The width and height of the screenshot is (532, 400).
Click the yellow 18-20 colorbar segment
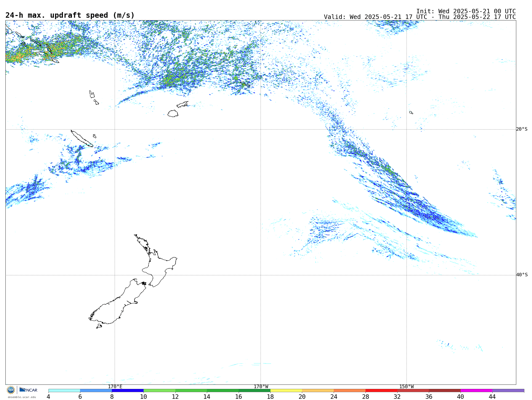[x=286, y=390]
